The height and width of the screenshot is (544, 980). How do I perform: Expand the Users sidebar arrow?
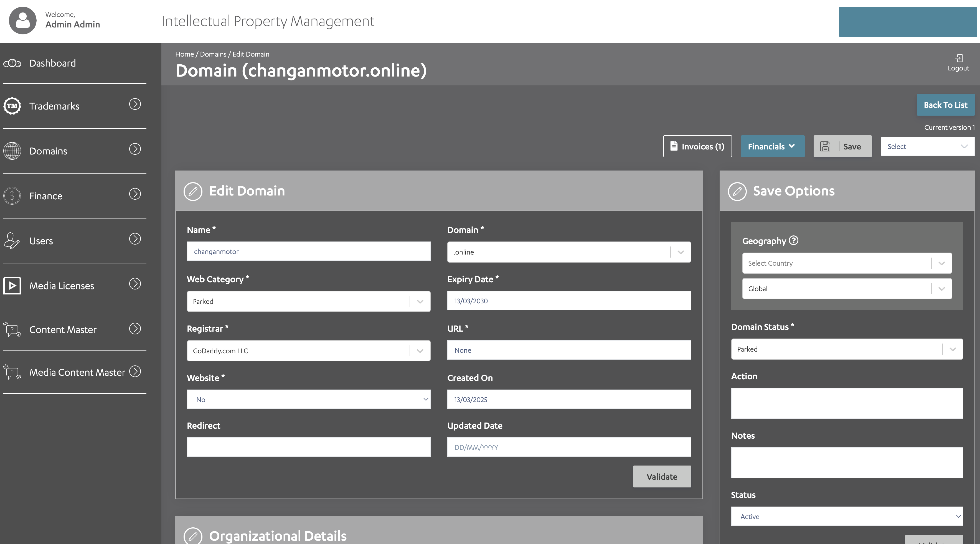(135, 239)
